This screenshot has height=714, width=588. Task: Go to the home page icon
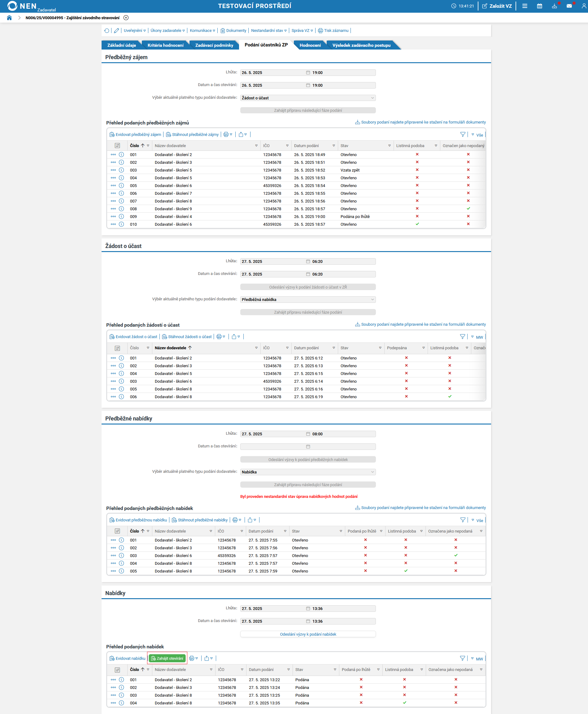(9, 18)
